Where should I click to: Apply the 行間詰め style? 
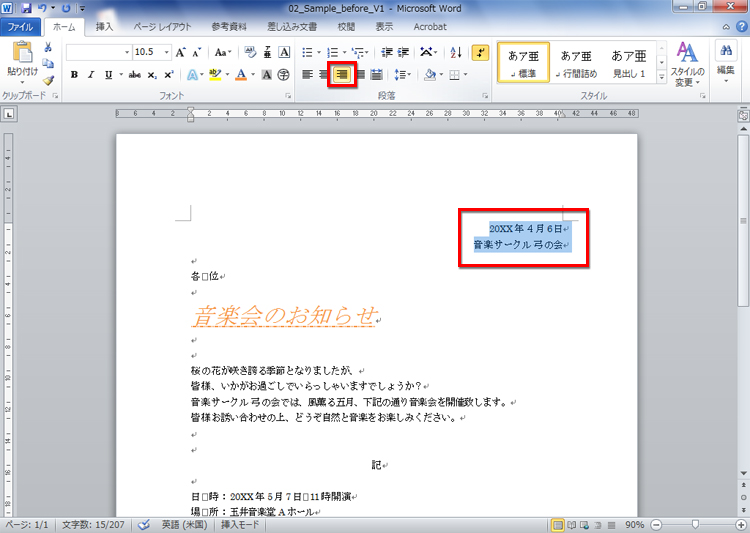click(576, 62)
